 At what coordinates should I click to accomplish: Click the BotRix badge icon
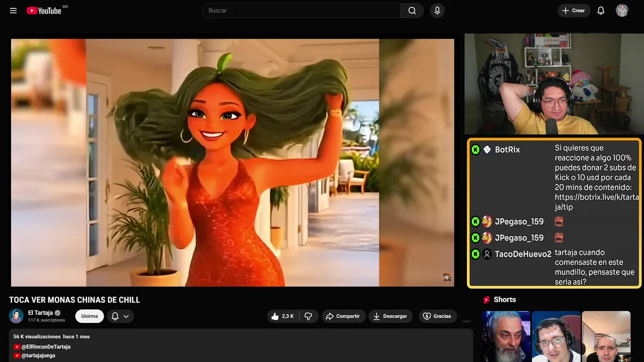487,150
